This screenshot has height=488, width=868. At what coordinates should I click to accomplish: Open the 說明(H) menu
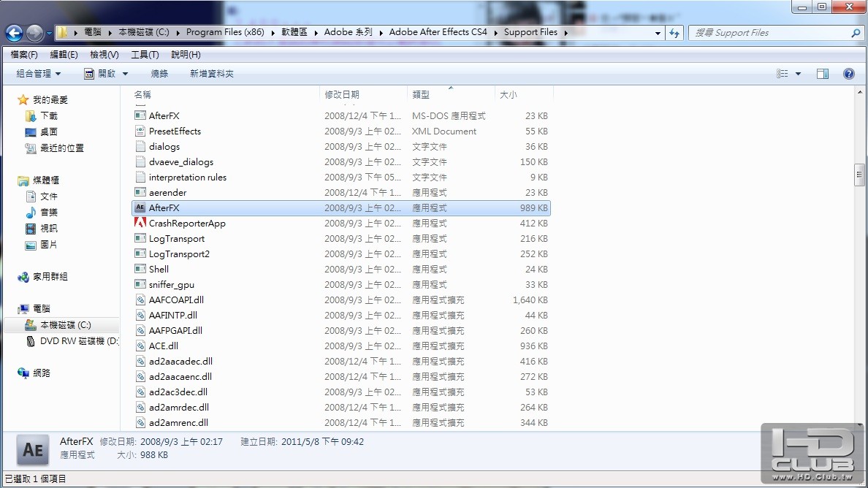(186, 54)
